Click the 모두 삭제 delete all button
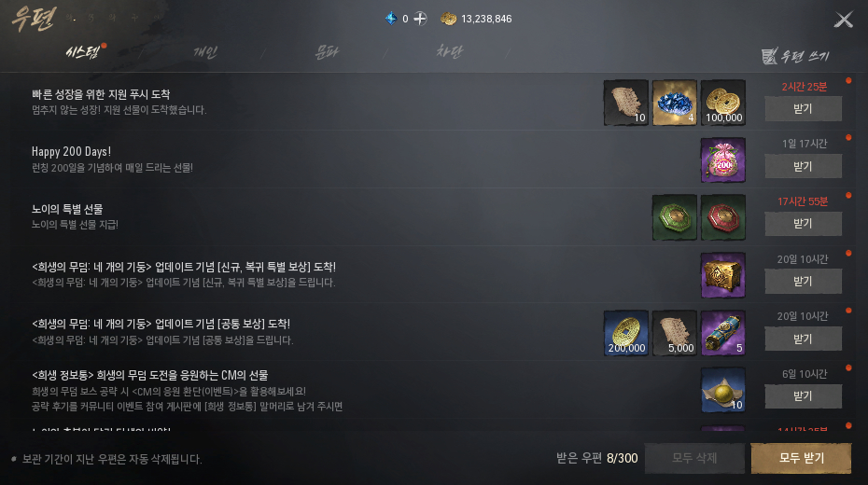This screenshot has height=485, width=868. click(x=694, y=458)
